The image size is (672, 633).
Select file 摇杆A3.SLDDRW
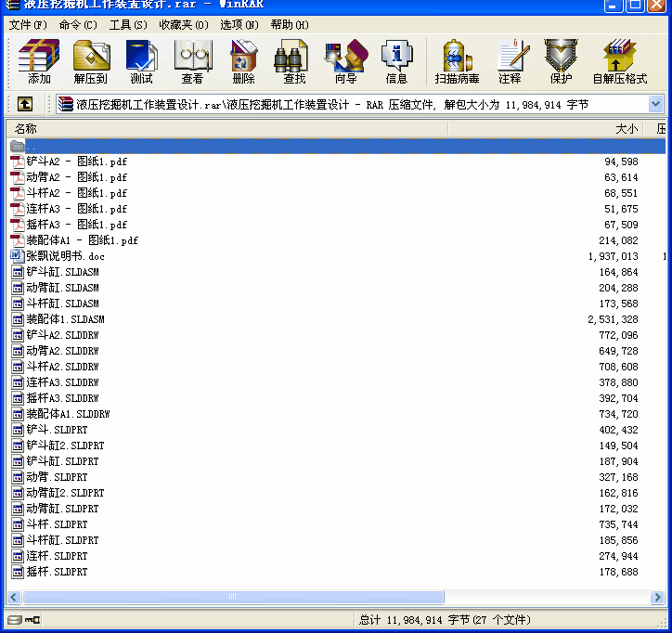62,398
